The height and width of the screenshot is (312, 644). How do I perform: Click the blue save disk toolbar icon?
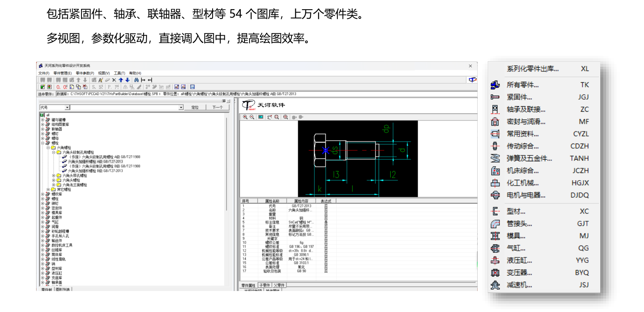coord(192,87)
